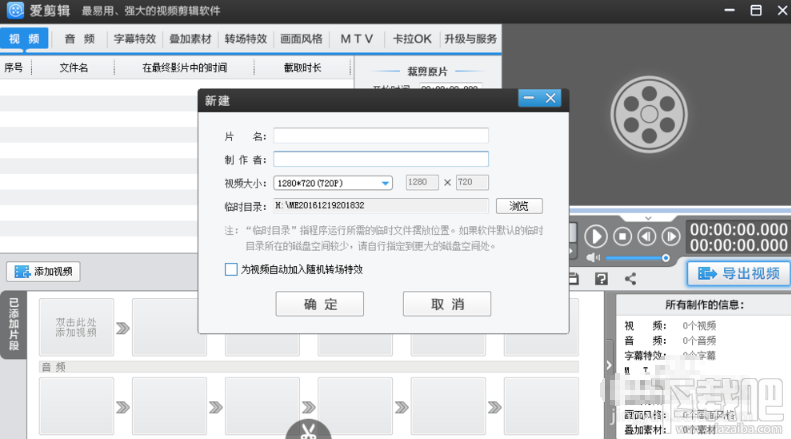Focus the 片名 input field
Viewport: 791px width, 439px height.
click(381, 136)
